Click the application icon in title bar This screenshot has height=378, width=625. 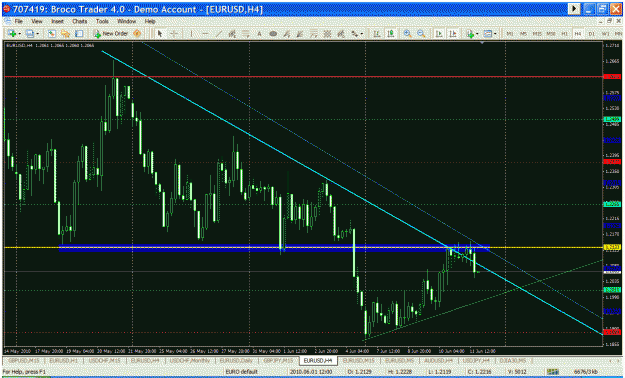pyautogui.click(x=6, y=9)
